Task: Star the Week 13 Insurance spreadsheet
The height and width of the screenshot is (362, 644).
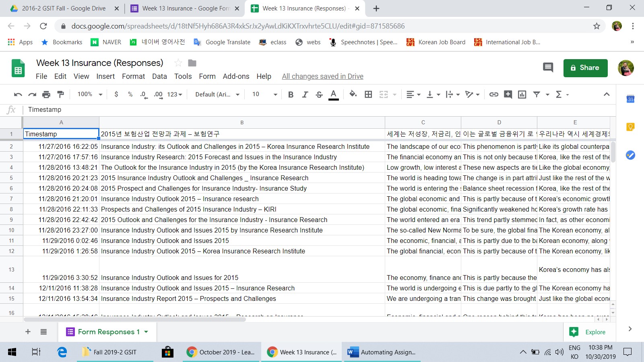Action: coord(178,63)
